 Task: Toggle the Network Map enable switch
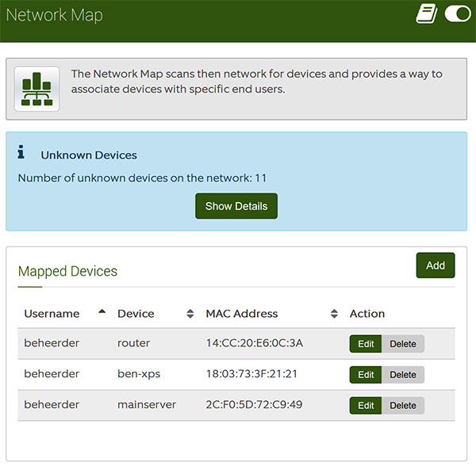[x=458, y=14]
